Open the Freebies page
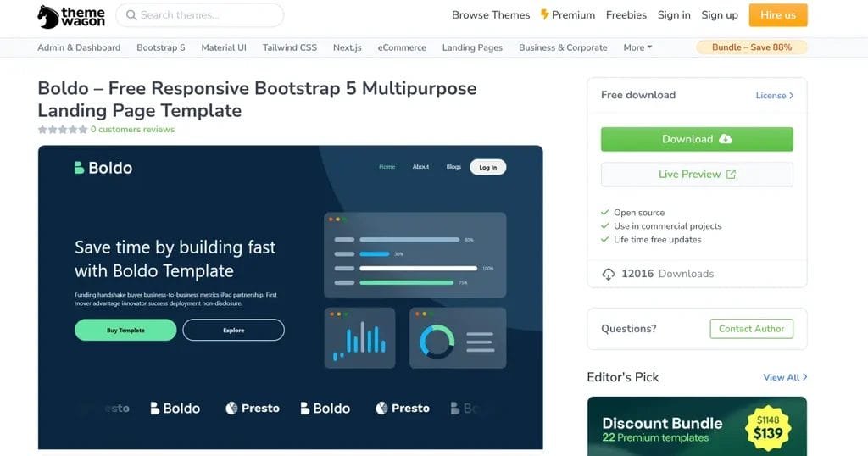The width and height of the screenshot is (868, 456). point(626,15)
